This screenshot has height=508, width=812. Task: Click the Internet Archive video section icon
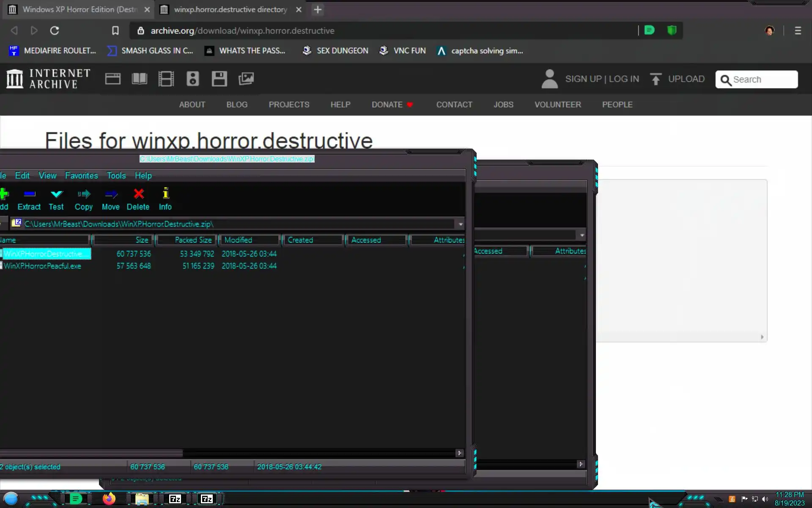[x=166, y=79]
